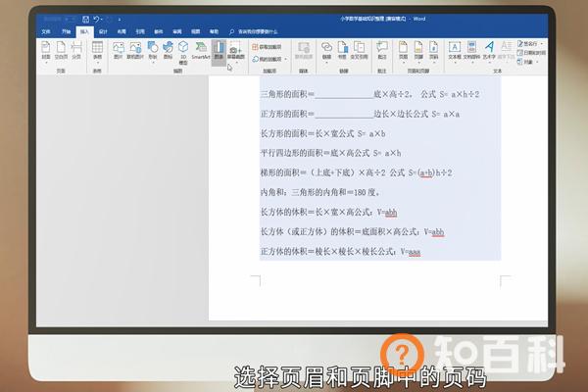Undo the last action
Image resolution: width=588 pixels, height=392 pixels.
click(96, 20)
